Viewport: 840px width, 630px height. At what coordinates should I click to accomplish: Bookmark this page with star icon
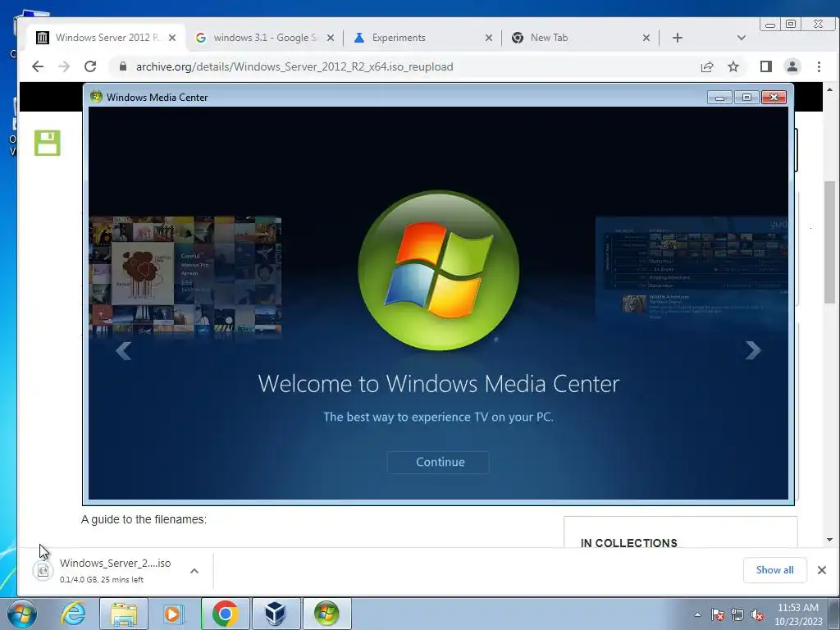[733, 66]
